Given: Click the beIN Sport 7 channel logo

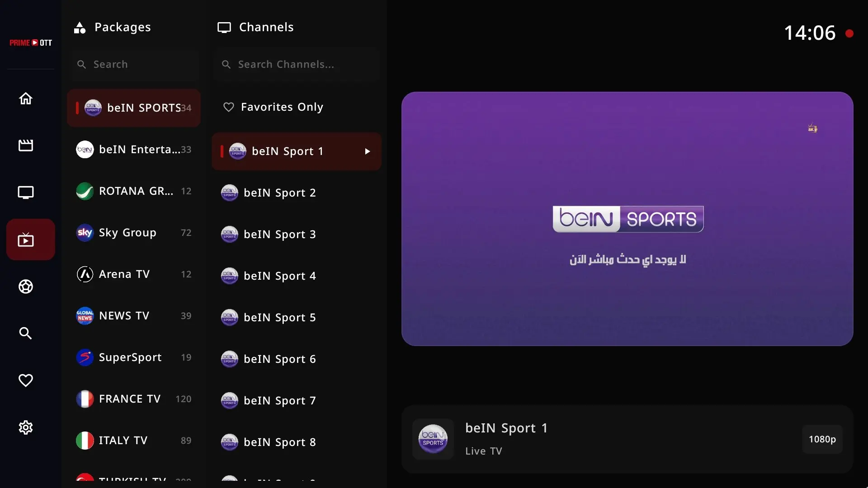Looking at the screenshot, I should (x=230, y=401).
